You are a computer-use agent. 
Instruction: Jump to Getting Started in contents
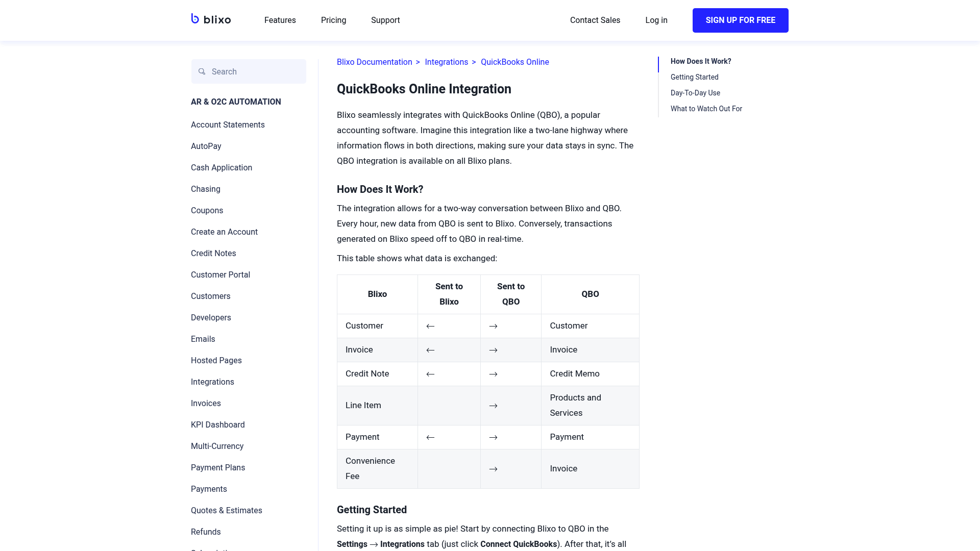pos(695,77)
